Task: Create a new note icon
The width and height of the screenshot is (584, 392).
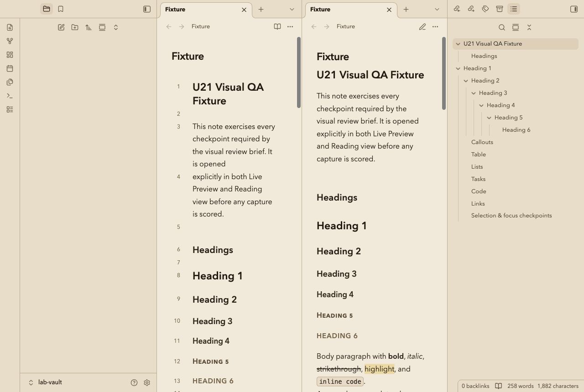Action: 61,27
